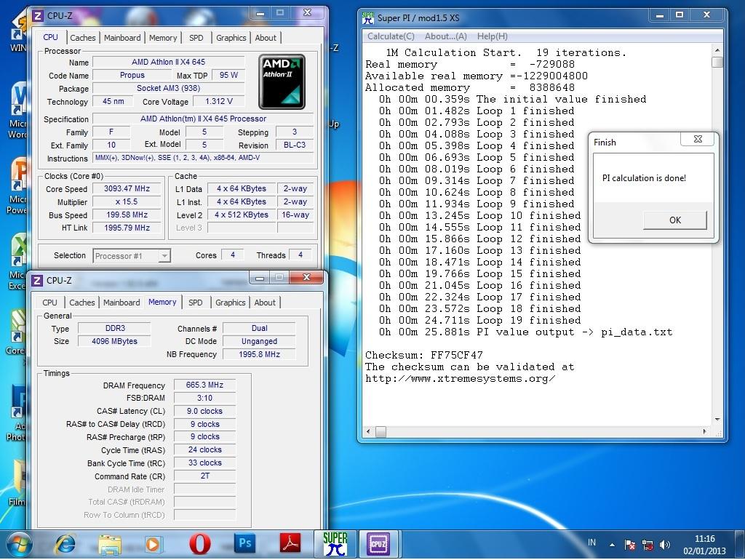Select Mainboard tab in lower CPU-Z window
This screenshot has width=745, height=560.
coord(121,303)
